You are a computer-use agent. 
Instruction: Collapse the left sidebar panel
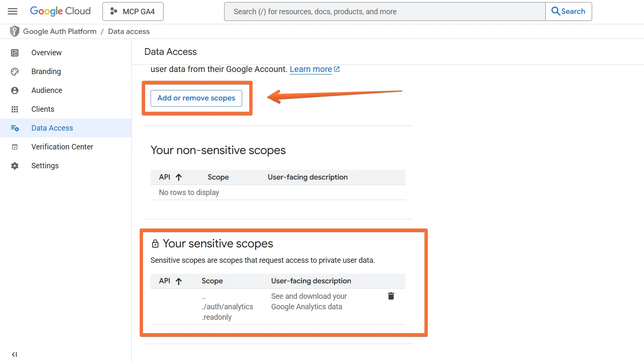(x=15, y=354)
